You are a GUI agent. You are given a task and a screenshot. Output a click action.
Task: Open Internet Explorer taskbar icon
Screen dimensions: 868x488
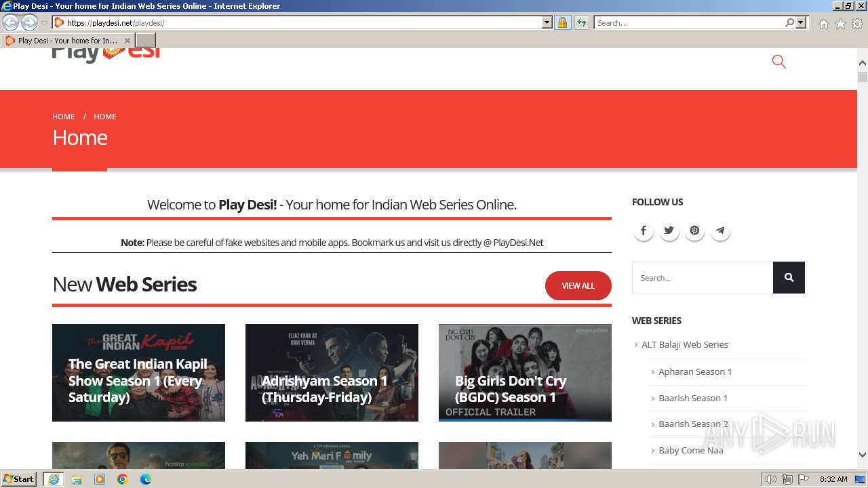54,479
